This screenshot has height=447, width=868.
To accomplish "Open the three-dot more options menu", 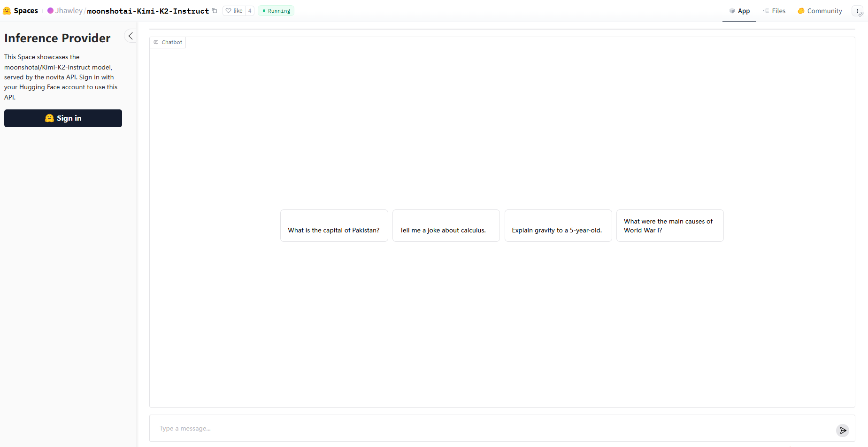I will coord(858,11).
